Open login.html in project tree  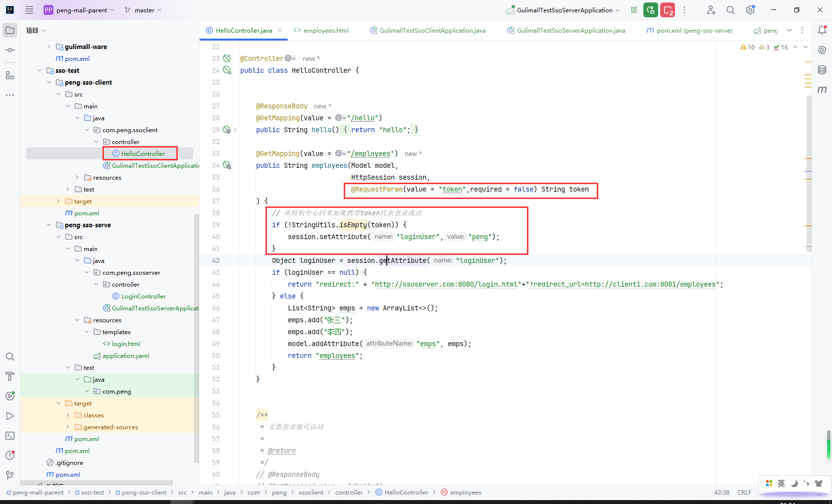[x=121, y=344]
